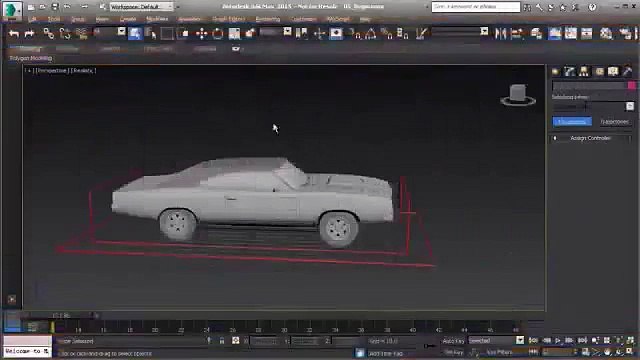
Task: Select the Bind to Space Warp tool
Action: point(81,33)
